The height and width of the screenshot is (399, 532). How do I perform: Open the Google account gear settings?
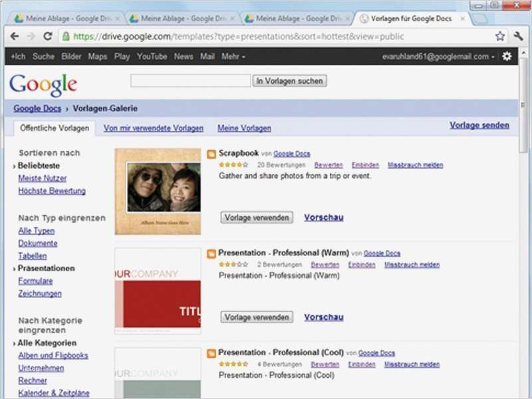coord(507,57)
